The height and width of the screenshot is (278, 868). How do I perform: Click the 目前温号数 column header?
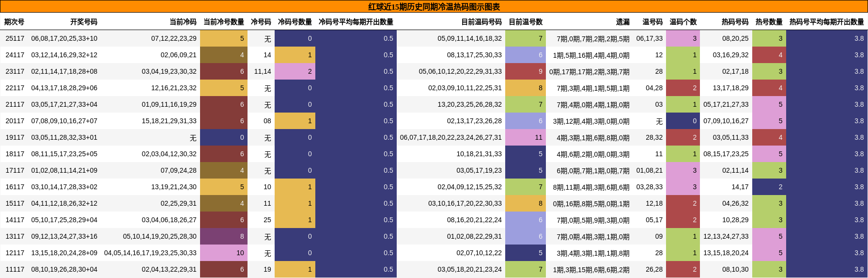point(526,22)
